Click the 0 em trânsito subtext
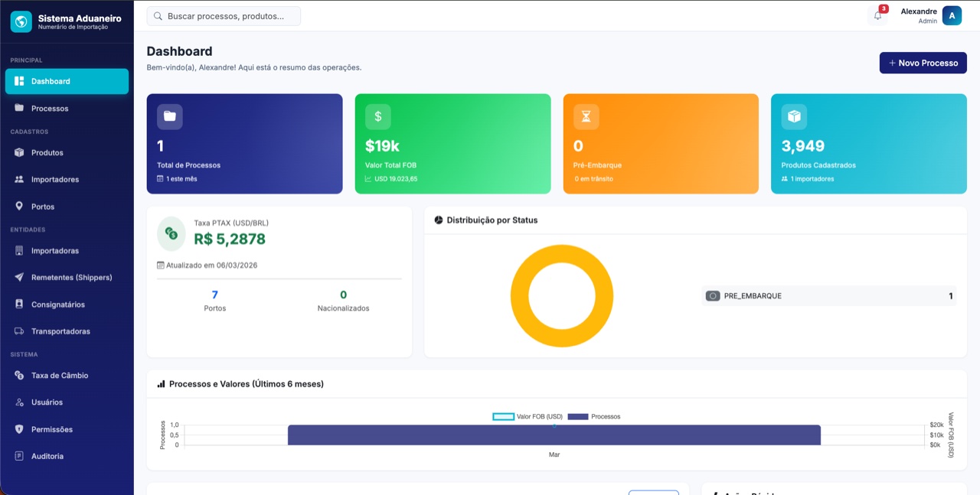 [593, 179]
